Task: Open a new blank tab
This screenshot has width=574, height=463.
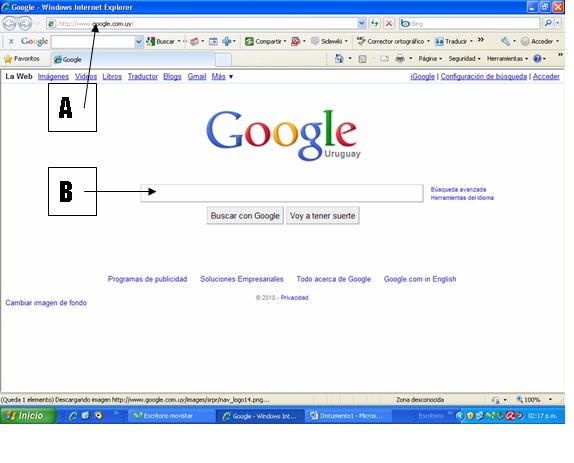Action: (223, 60)
